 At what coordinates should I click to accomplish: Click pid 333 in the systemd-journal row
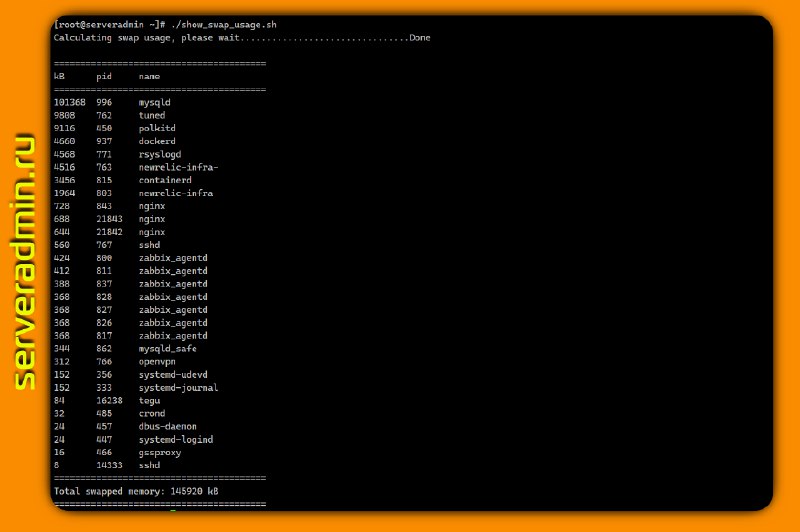point(104,388)
